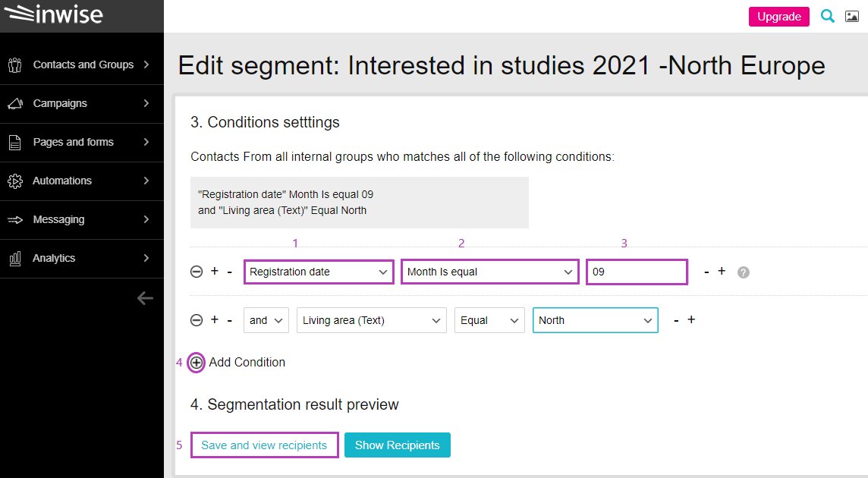Image resolution: width=868 pixels, height=478 pixels.
Task: Open search with the magnifier icon
Action: tap(828, 15)
